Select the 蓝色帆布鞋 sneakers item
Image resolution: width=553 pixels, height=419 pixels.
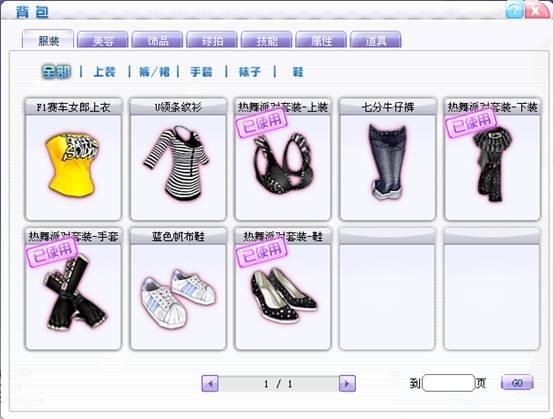tap(178, 289)
